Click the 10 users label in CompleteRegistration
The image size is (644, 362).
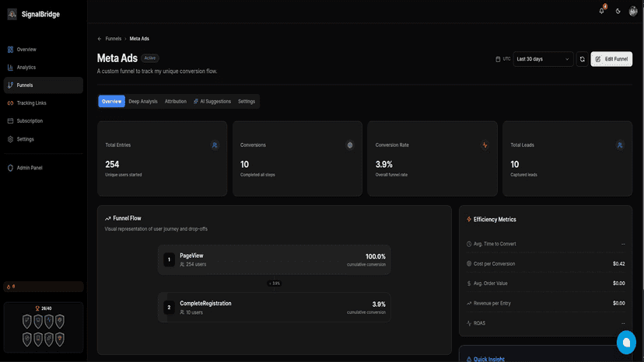[191, 312]
